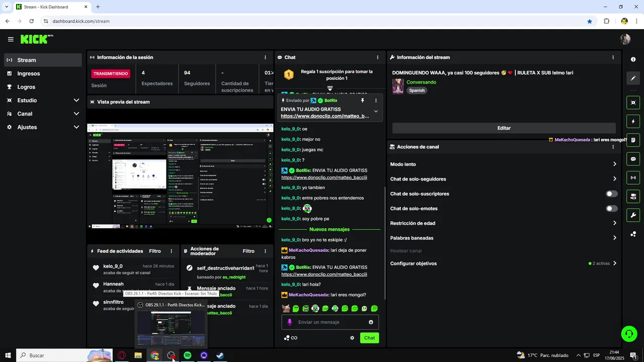Open Palabras baneadas arrow
The image size is (644, 362).
click(614, 238)
